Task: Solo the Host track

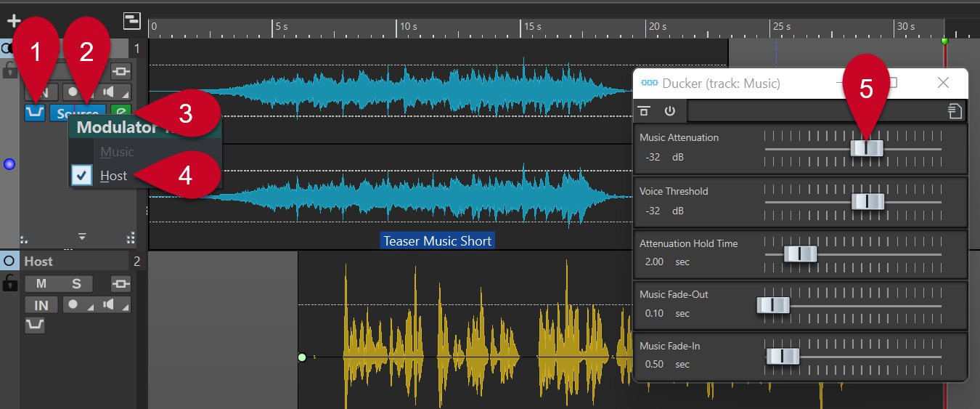Action: pos(75,284)
